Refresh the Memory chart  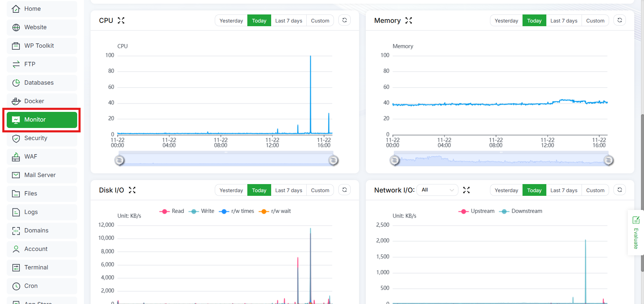click(620, 20)
